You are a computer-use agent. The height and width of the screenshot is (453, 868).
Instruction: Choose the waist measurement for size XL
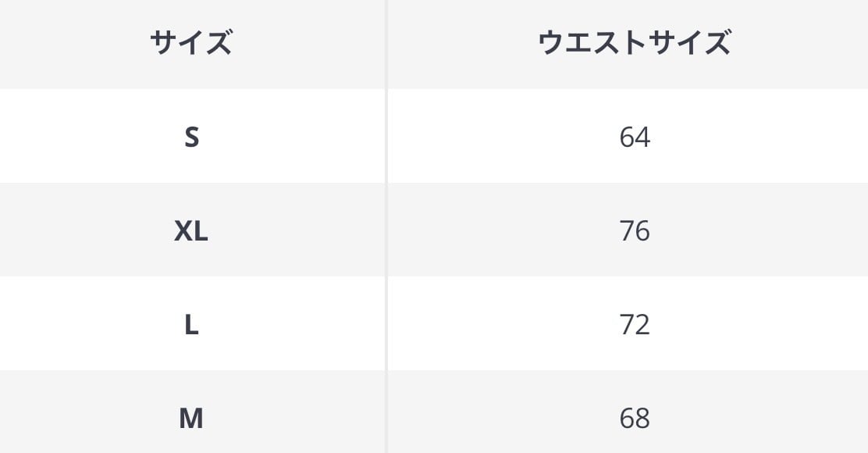pos(634,231)
